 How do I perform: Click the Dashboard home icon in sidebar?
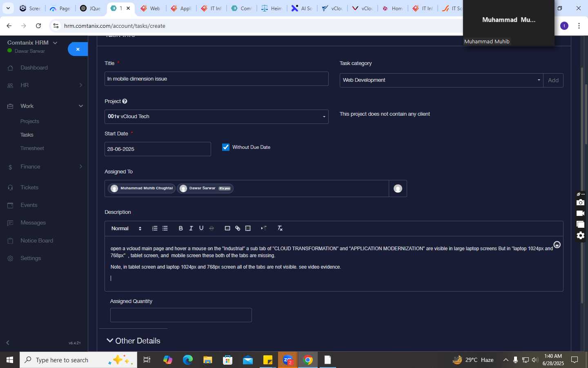(11, 68)
